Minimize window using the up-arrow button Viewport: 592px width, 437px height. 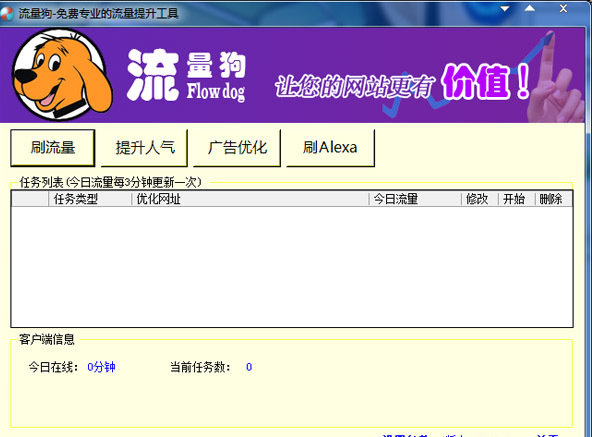coord(530,8)
